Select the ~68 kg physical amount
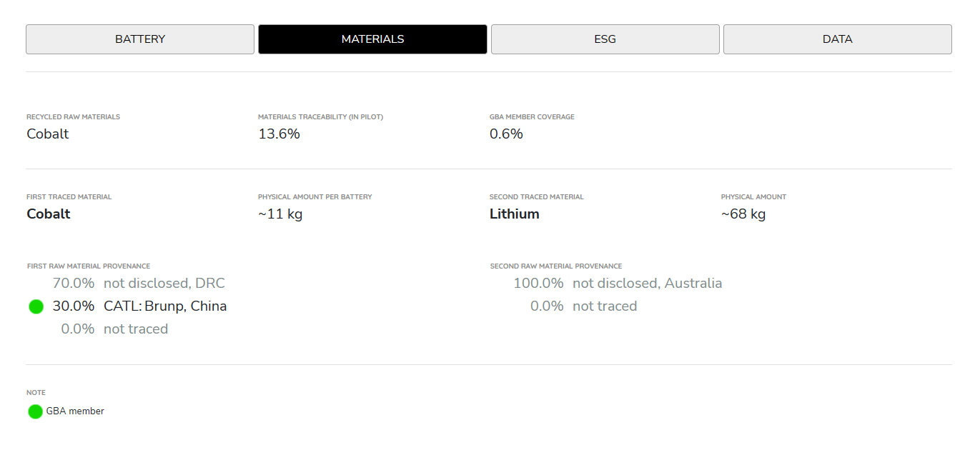 (743, 214)
